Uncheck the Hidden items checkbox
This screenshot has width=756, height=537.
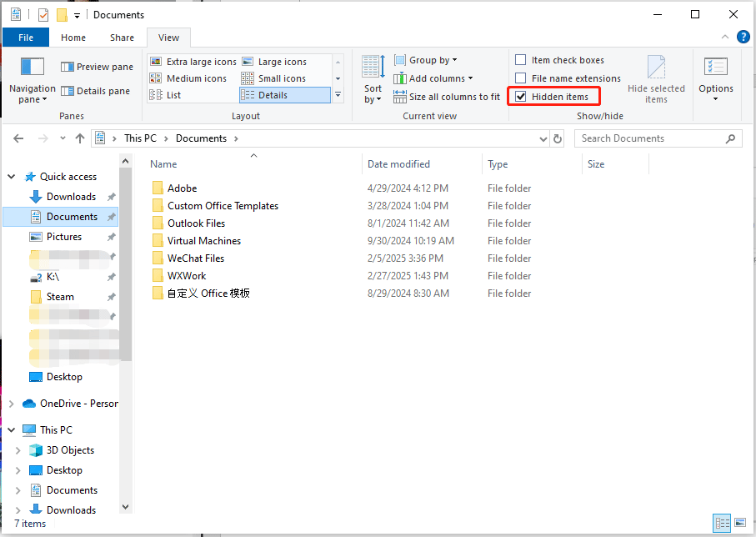click(x=520, y=96)
